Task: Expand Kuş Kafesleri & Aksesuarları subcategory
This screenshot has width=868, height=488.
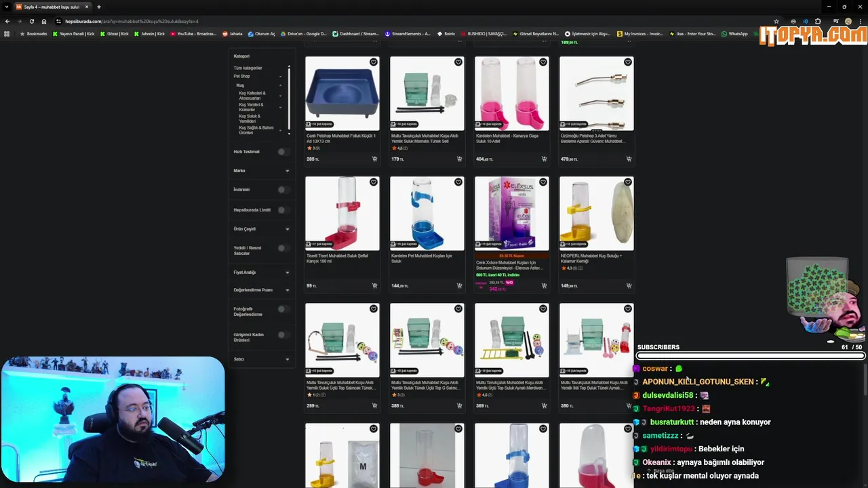Action: click(x=280, y=96)
